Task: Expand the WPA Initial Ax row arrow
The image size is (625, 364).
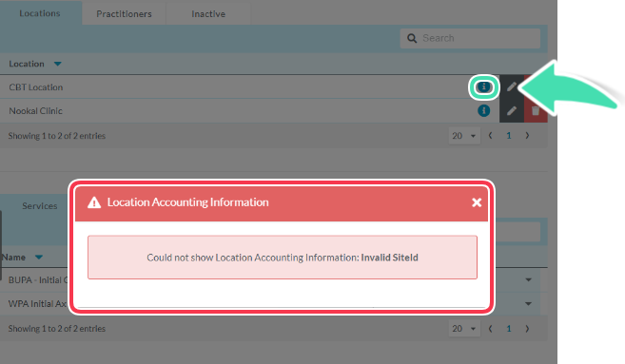Action: click(x=528, y=304)
